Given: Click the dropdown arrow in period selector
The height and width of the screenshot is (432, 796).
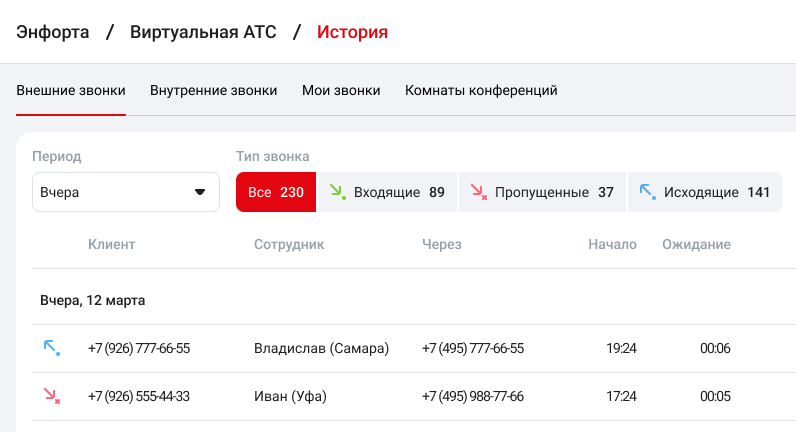Looking at the screenshot, I should coord(200,192).
